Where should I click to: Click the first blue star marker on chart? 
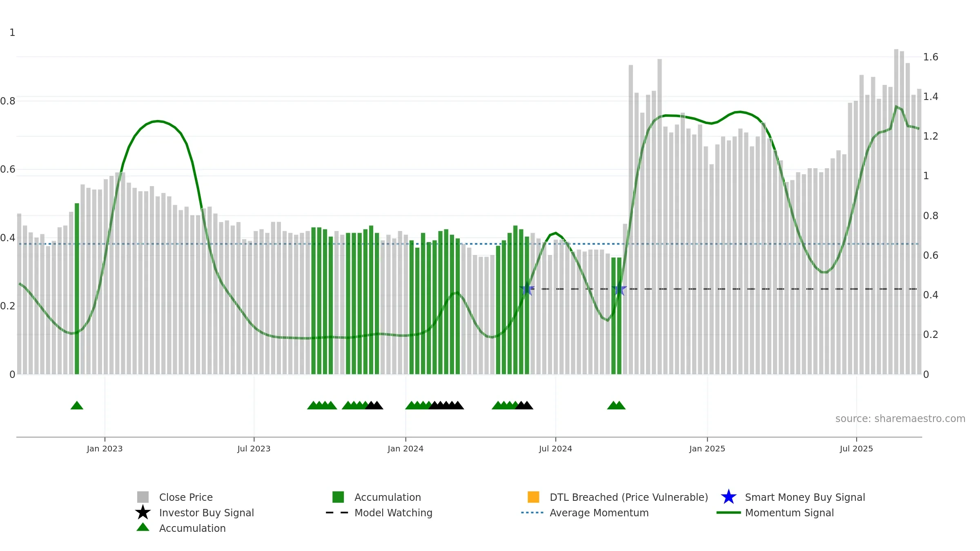pos(527,289)
